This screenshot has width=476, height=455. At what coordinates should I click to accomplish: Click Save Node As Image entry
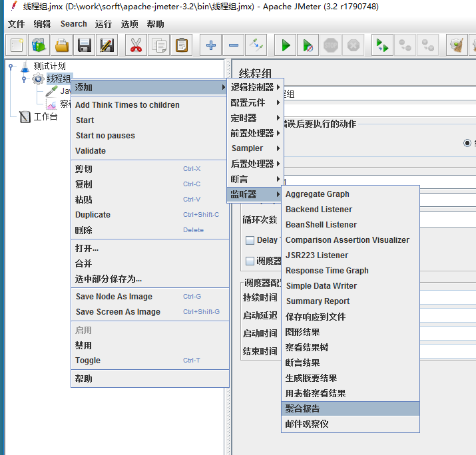(x=150, y=297)
